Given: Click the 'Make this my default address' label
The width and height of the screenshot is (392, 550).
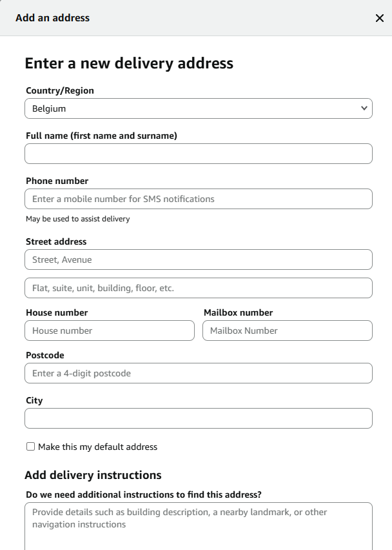Looking at the screenshot, I should pos(97,447).
